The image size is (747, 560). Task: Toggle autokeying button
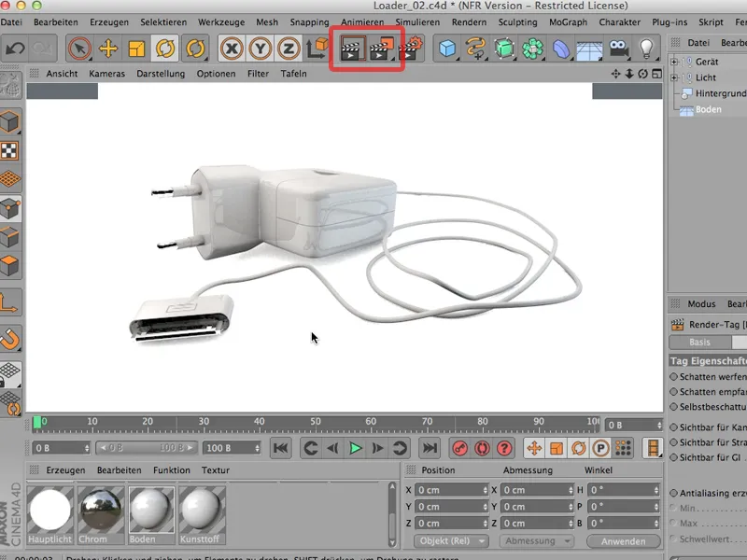point(482,448)
